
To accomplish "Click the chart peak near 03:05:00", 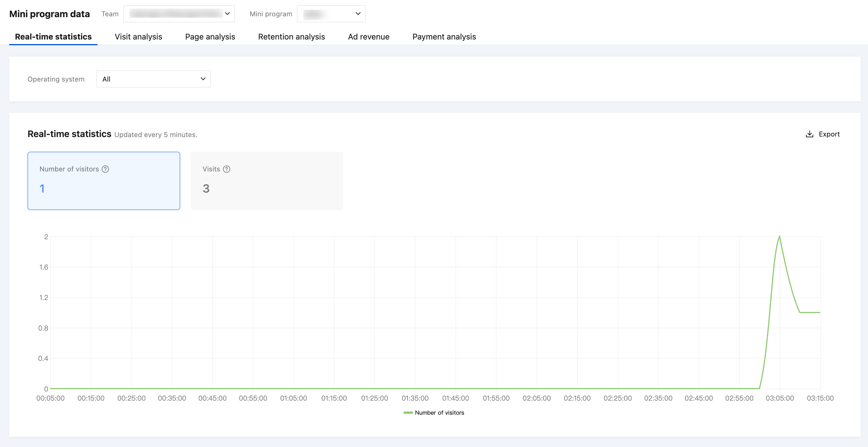I will tap(779, 237).
